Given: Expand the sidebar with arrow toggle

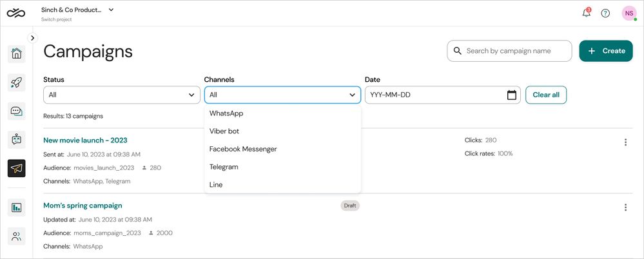Looking at the screenshot, I should click(x=33, y=38).
